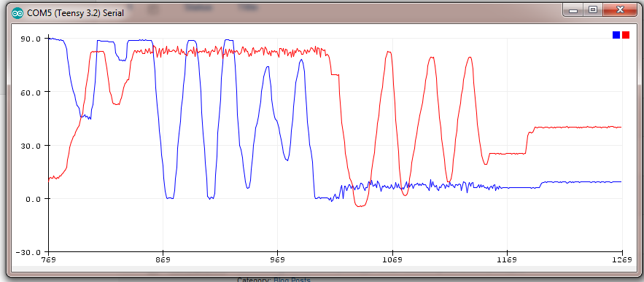Maximize the serial plotter window
Viewport: 644px width, 282px height.
click(593, 10)
